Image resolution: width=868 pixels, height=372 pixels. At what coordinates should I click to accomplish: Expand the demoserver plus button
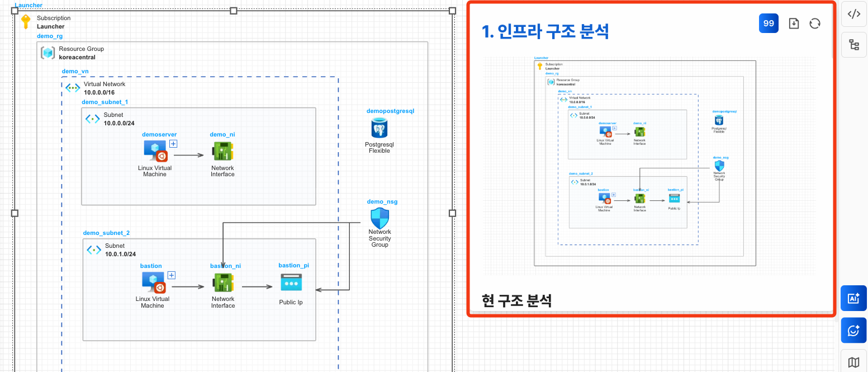(x=173, y=144)
